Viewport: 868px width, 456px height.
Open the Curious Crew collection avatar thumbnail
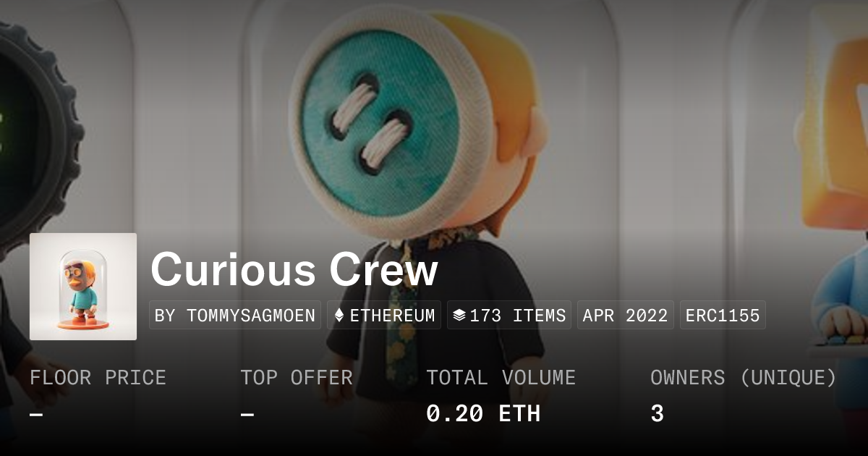(x=83, y=287)
